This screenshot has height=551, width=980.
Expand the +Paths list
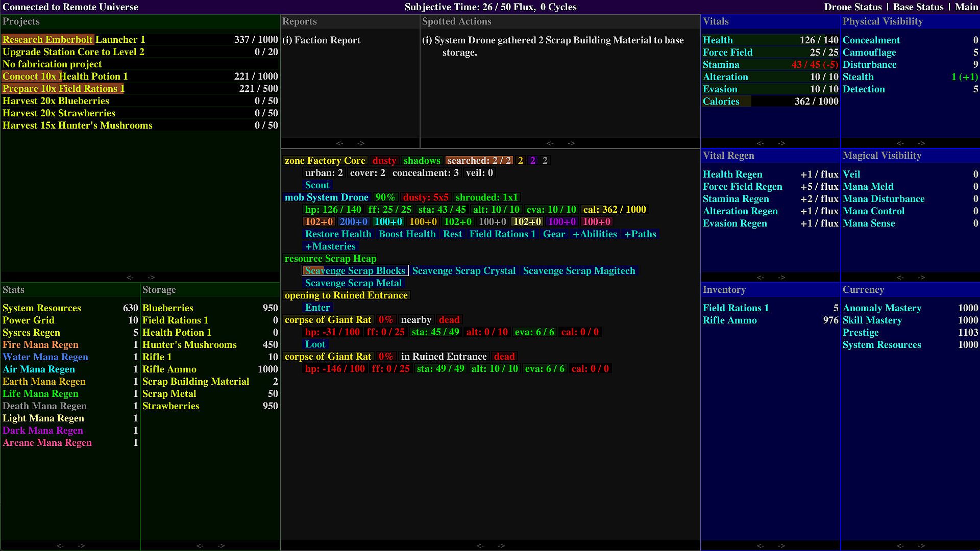[x=640, y=234]
